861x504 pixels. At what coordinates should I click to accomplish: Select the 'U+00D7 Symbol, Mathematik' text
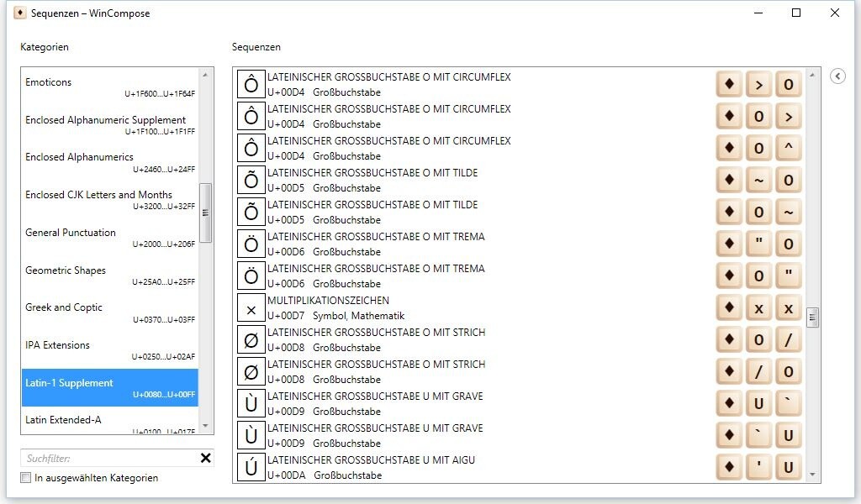[x=335, y=316]
